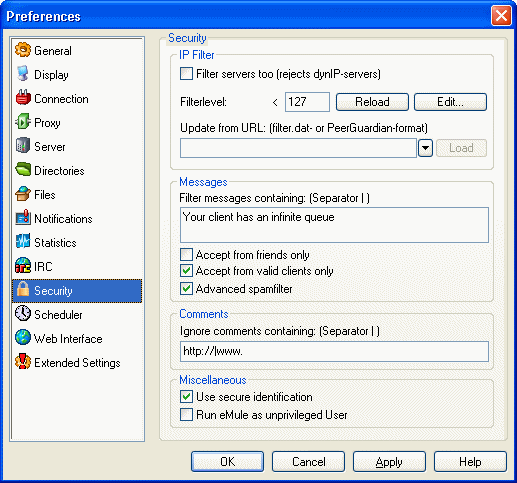517x483 pixels.
Task: Toggle Accept from friends only
Action: point(186,255)
